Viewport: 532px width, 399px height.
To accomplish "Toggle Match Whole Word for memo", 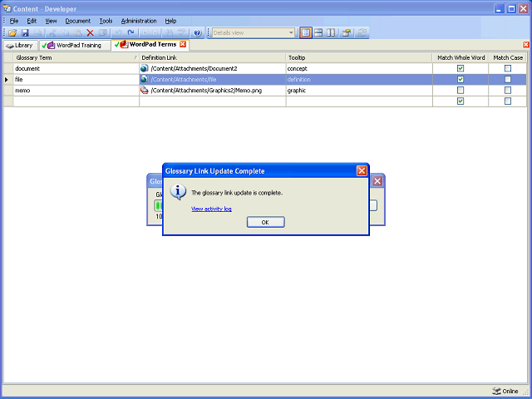I will [x=460, y=90].
